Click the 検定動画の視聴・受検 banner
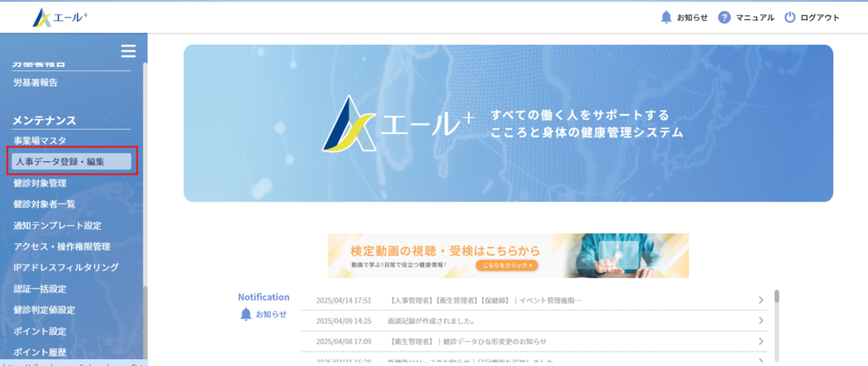Image resolution: width=868 pixels, height=366 pixels. point(509,255)
